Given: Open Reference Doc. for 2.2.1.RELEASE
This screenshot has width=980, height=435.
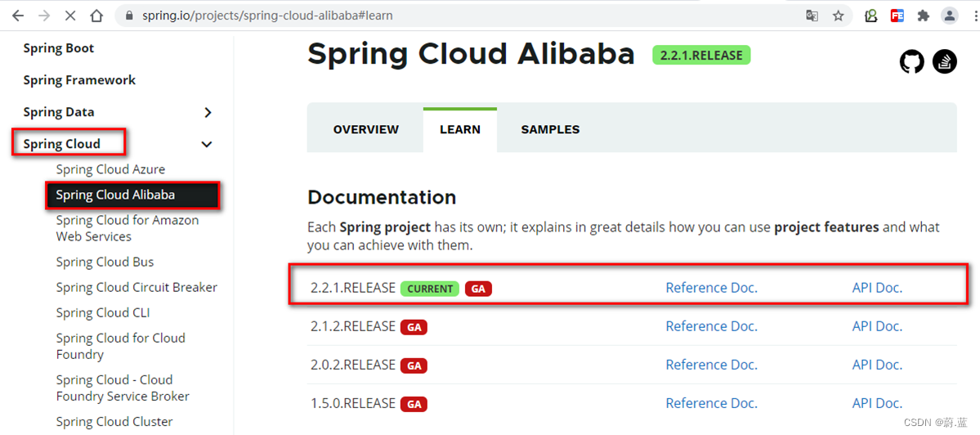Looking at the screenshot, I should tap(711, 288).
